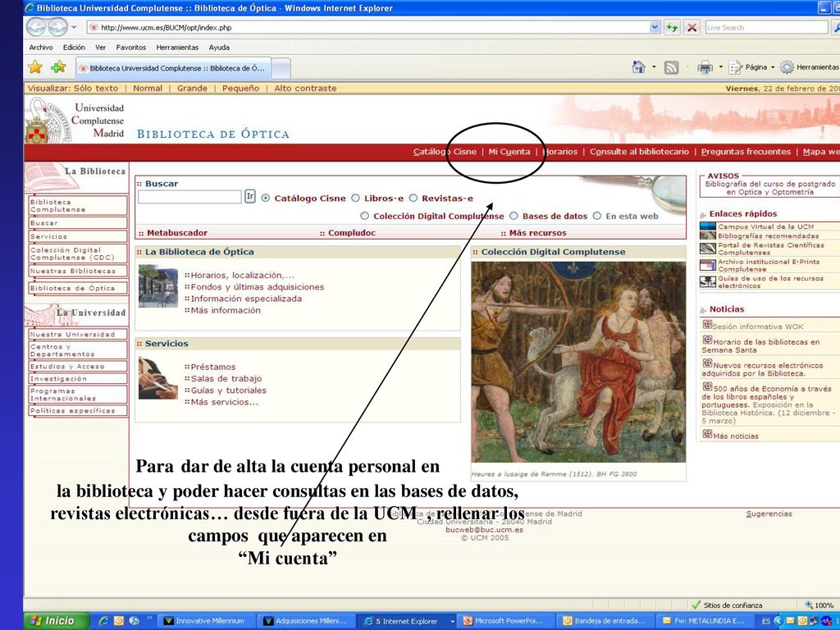Print the page with the printer icon
Screen dimensions: 840x630
[705, 67]
